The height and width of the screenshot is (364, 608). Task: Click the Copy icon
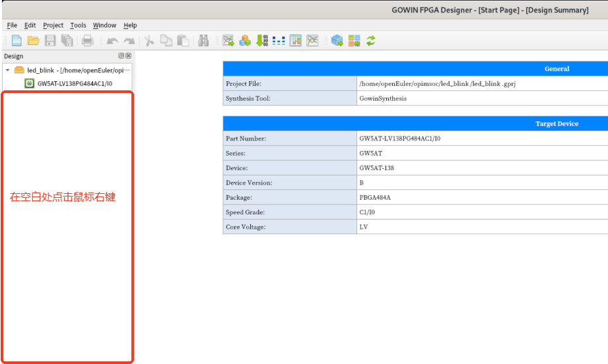coord(166,40)
